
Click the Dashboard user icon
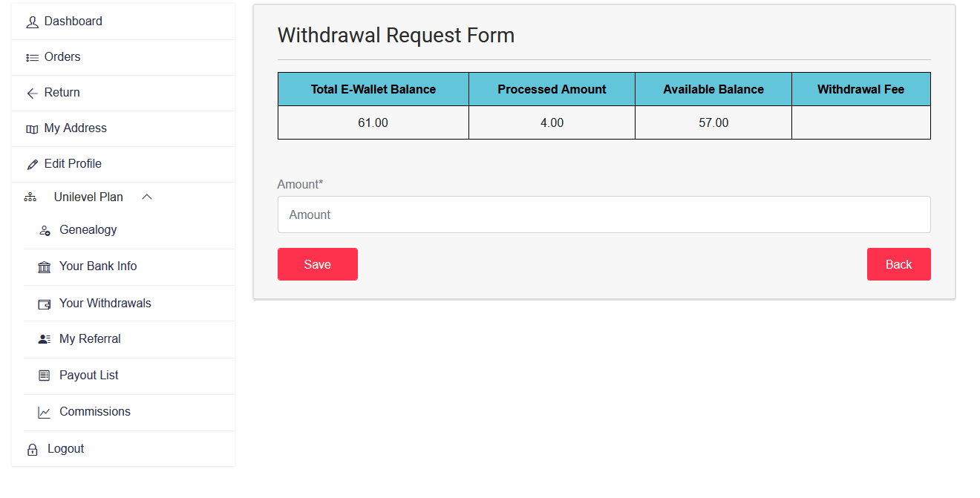(x=32, y=22)
